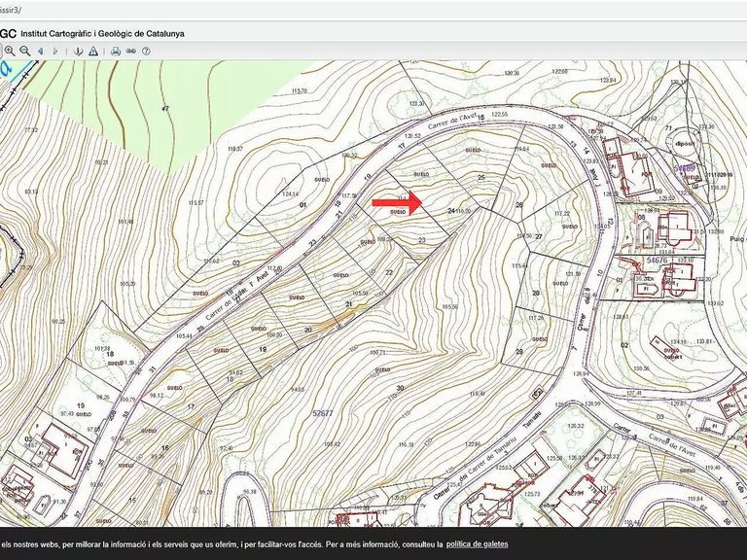
Task: Click Institut Cartogràfic i Geològic de Catalunya title
Action: click(x=102, y=34)
